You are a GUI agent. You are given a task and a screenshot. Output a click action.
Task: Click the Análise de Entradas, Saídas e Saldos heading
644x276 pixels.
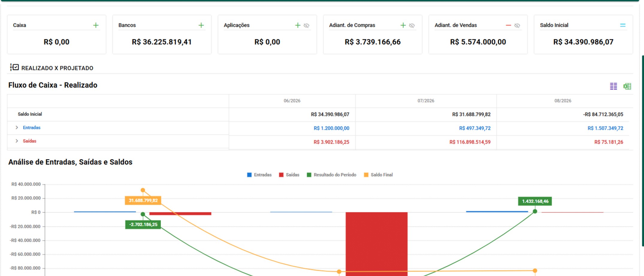pos(70,162)
